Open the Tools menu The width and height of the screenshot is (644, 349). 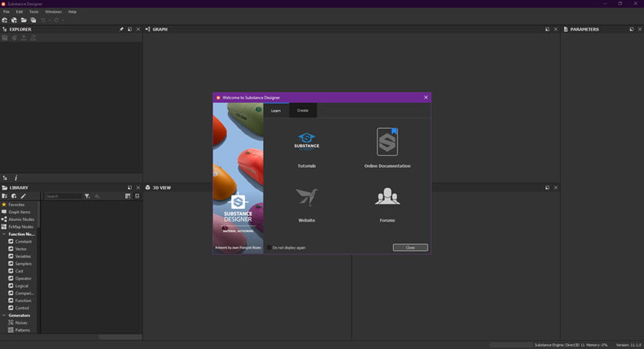34,12
